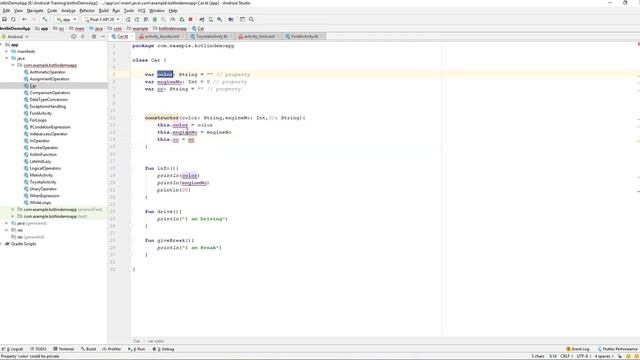Open the Pixel 3 API device dropdown
This screenshot has height=360, width=640.
click(102, 19)
